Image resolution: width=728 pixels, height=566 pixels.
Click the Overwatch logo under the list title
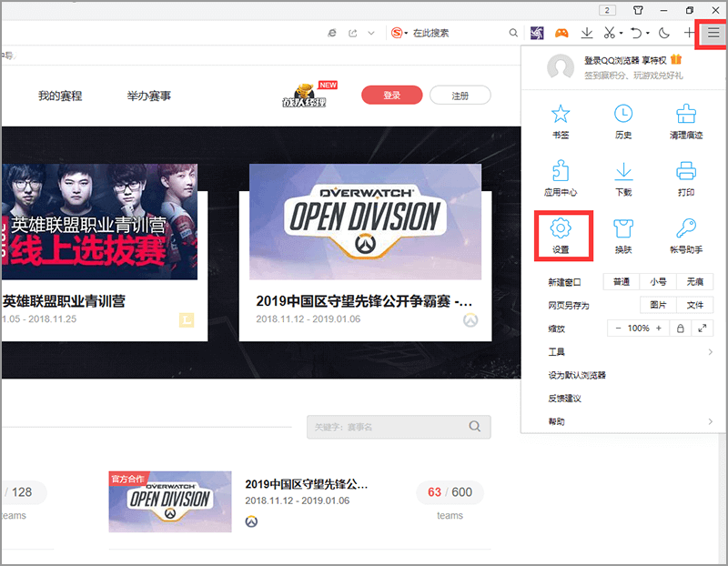[251, 521]
